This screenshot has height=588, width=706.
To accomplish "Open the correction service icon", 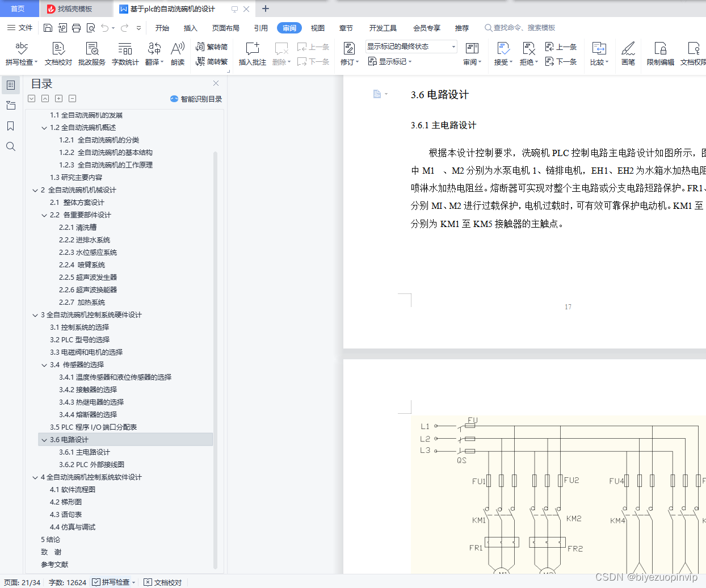I will tap(92, 54).
